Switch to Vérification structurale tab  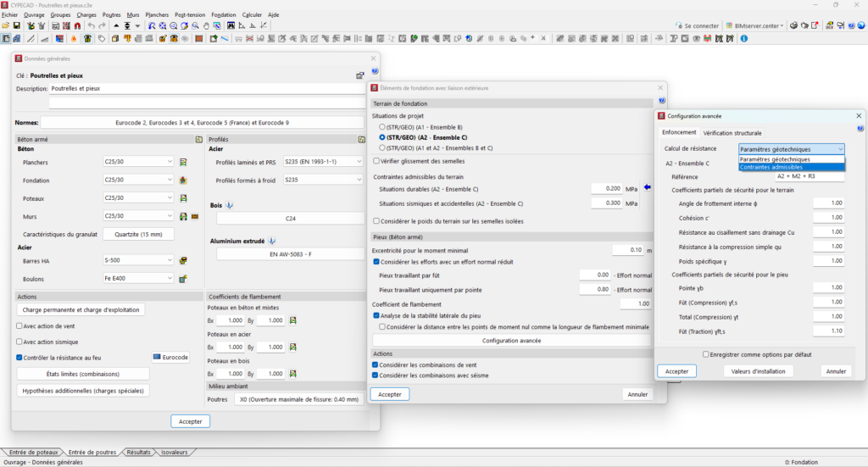tap(732, 133)
